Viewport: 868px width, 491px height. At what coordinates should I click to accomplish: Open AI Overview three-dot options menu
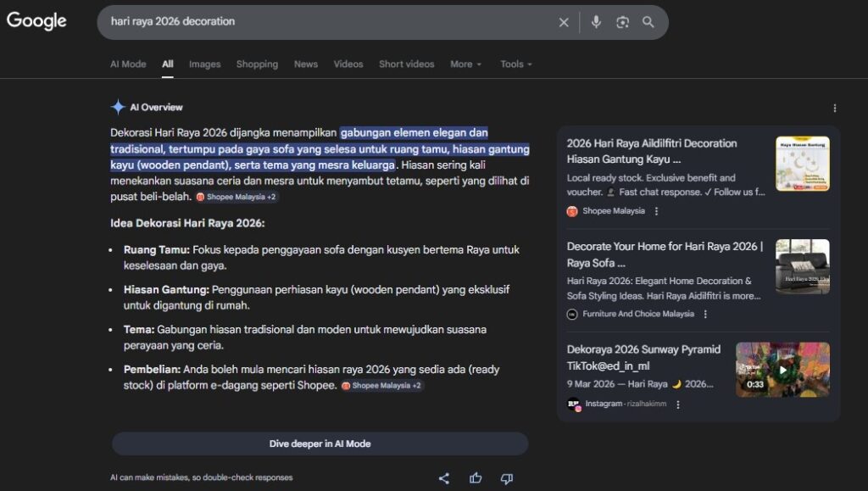pyautogui.click(x=834, y=108)
